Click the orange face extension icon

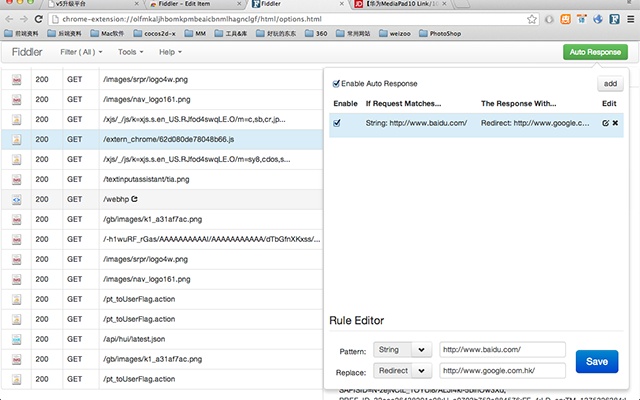pos(565,19)
